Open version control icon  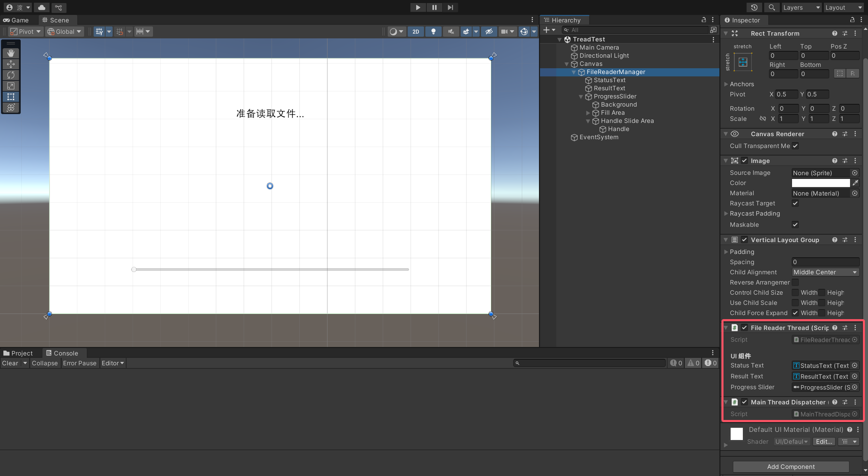[59, 7]
